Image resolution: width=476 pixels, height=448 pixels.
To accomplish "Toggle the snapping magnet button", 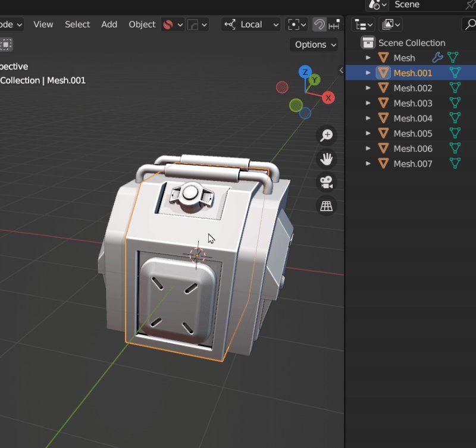I will click(319, 24).
